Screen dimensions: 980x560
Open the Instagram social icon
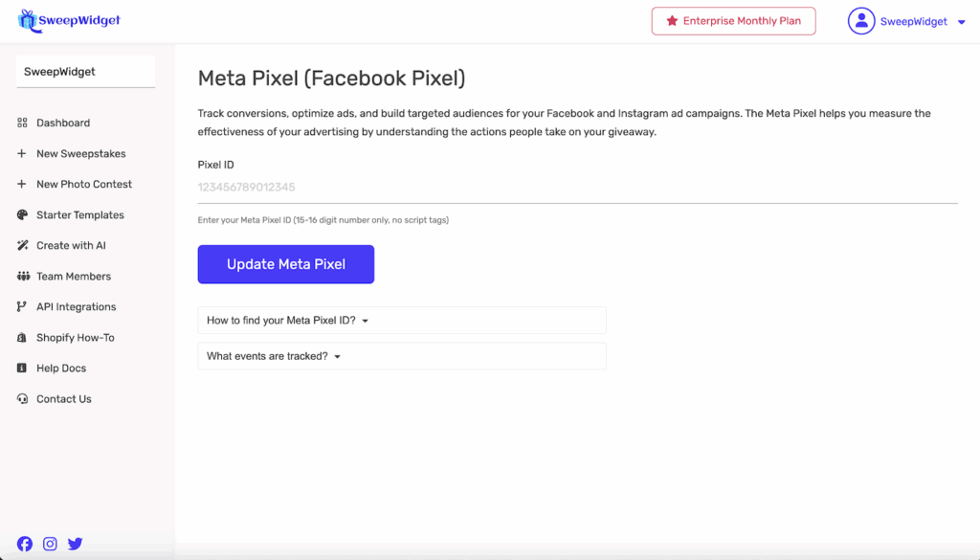pyautogui.click(x=50, y=544)
